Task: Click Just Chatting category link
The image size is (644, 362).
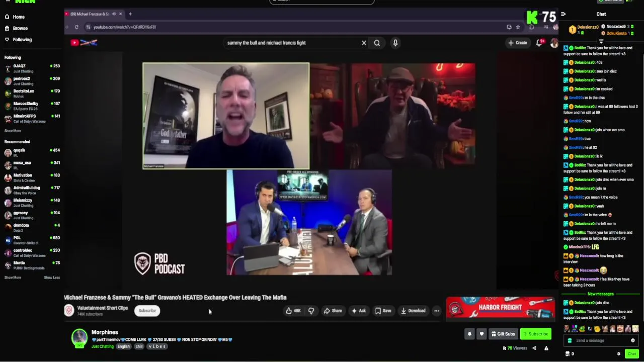Action: (103, 346)
